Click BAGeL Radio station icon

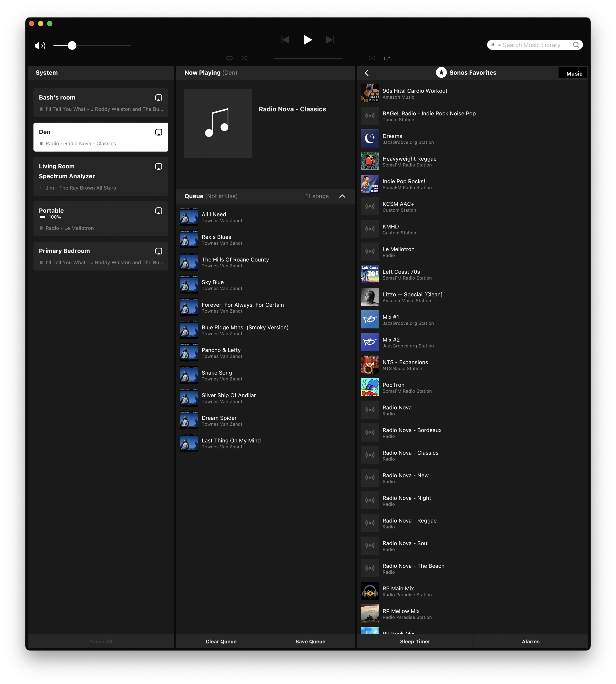tap(370, 116)
